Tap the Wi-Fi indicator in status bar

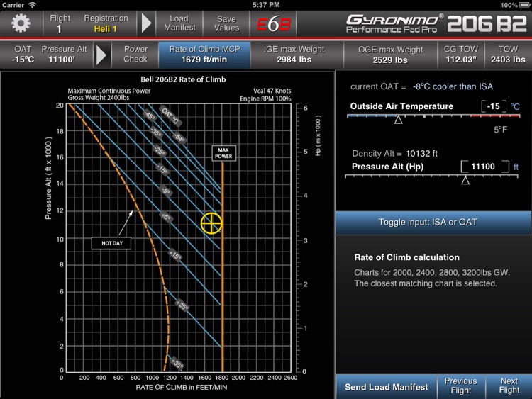[x=32, y=5]
